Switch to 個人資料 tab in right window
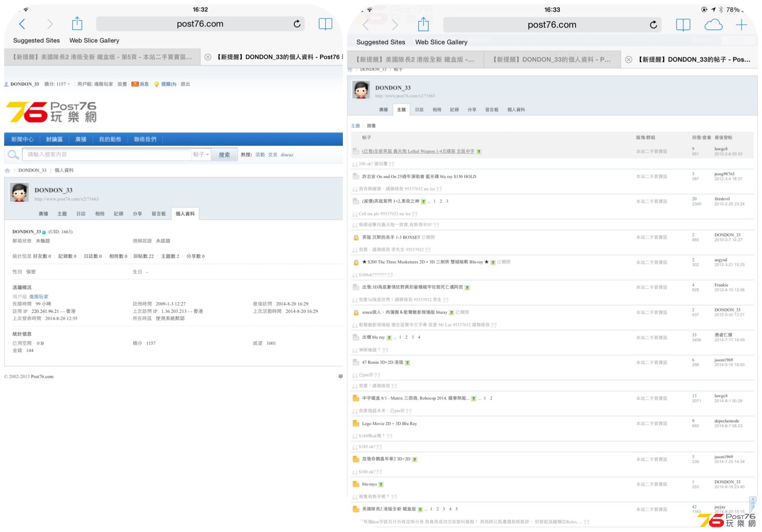Image resolution: width=762 pixels, height=532 pixels. click(x=516, y=110)
